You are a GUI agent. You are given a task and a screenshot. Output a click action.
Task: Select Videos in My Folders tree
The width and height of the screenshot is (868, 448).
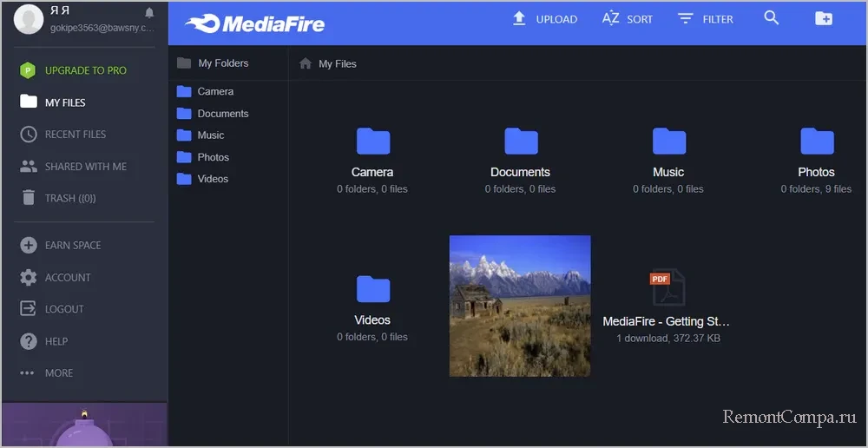212,179
